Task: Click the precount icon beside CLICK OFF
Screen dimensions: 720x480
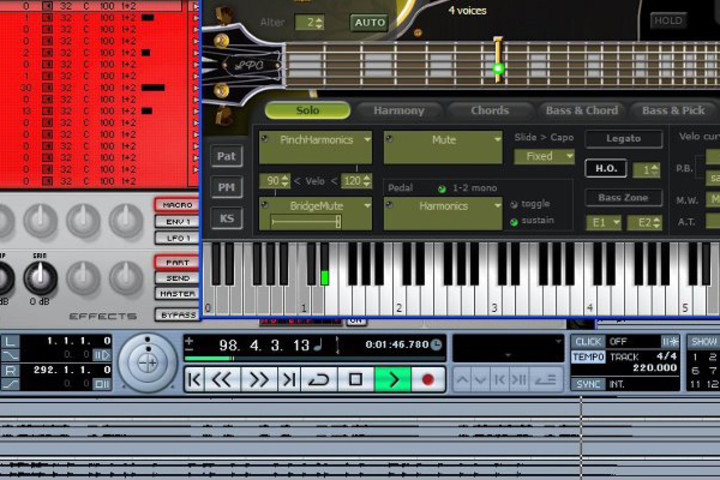Action: tap(669, 341)
